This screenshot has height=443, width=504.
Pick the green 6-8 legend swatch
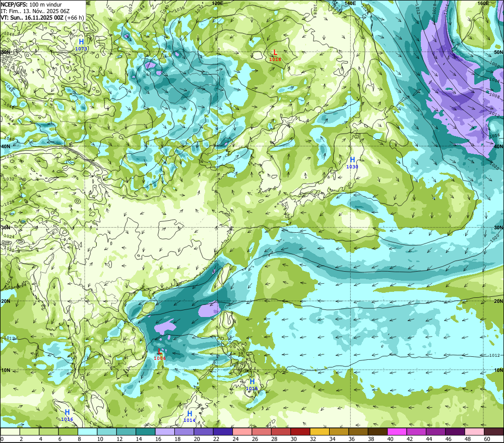coord(68,432)
